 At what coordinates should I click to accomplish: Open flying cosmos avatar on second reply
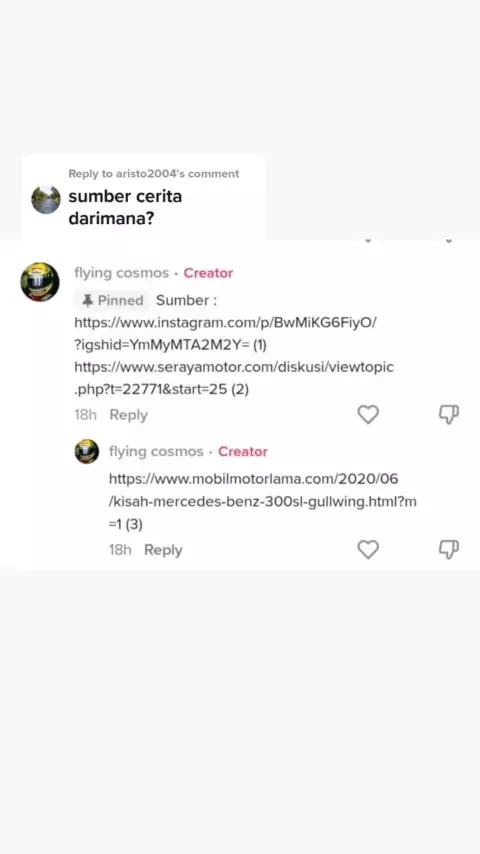tap(87, 452)
